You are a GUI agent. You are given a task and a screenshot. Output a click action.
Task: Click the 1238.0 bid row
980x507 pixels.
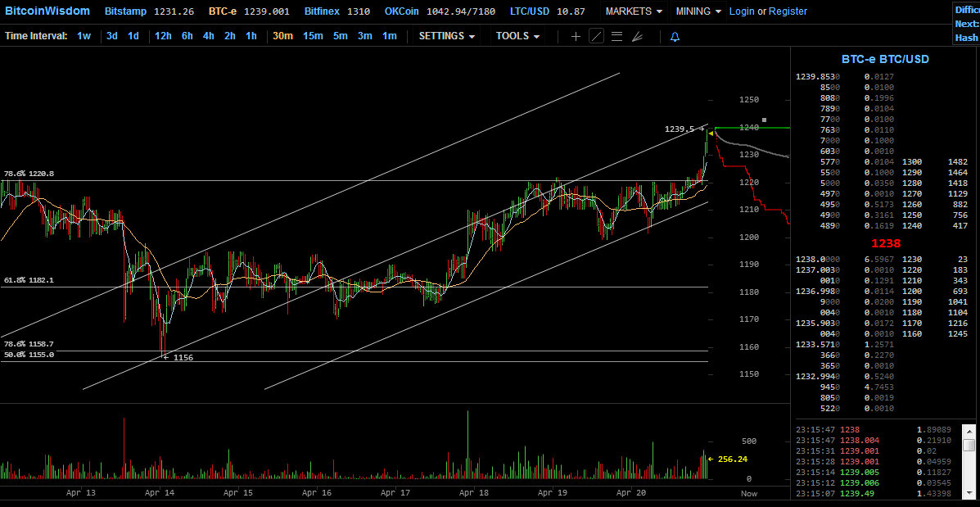[x=845, y=260]
